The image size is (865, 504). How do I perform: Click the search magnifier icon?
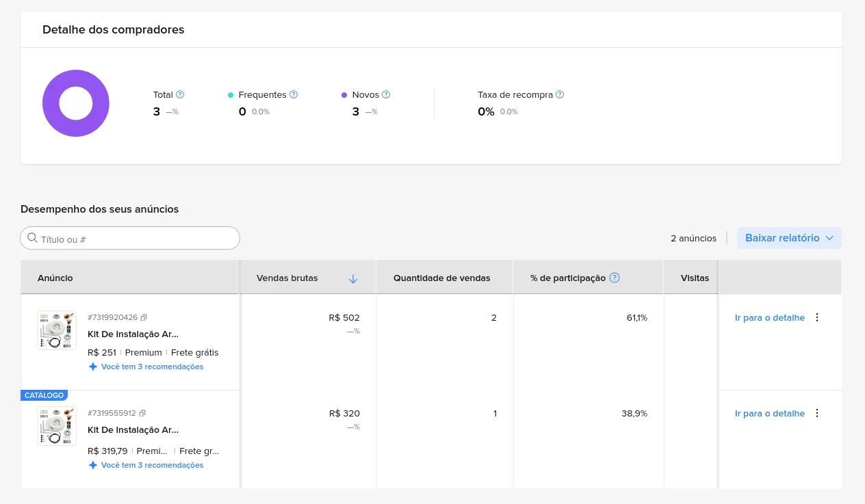(x=32, y=238)
